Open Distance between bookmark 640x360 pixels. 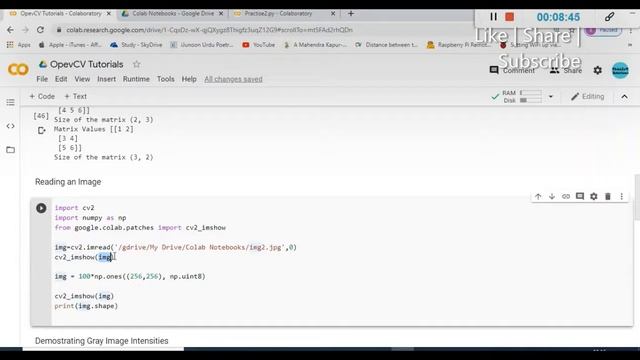point(386,45)
